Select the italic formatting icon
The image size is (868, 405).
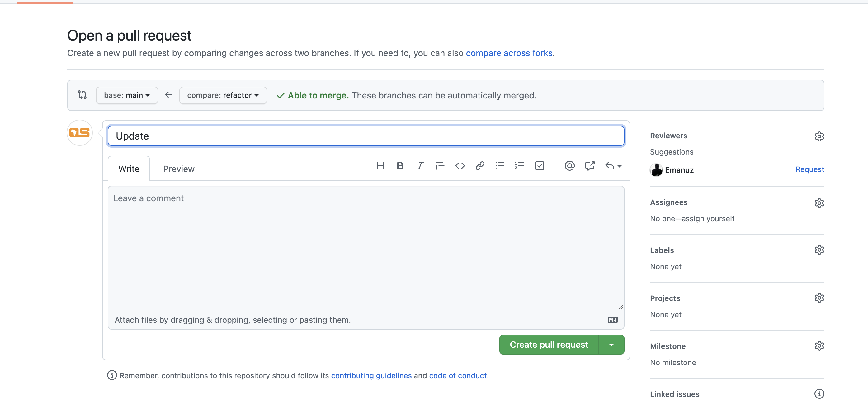pyautogui.click(x=419, y=165)
